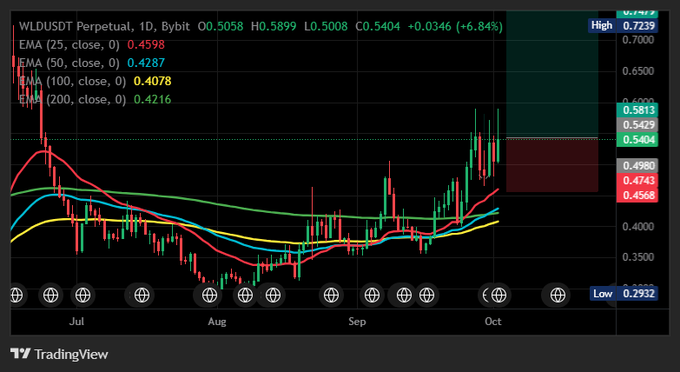Select the red 0.4568 stop price tag
Screen dimensions: 680x372
coord(637,195)
